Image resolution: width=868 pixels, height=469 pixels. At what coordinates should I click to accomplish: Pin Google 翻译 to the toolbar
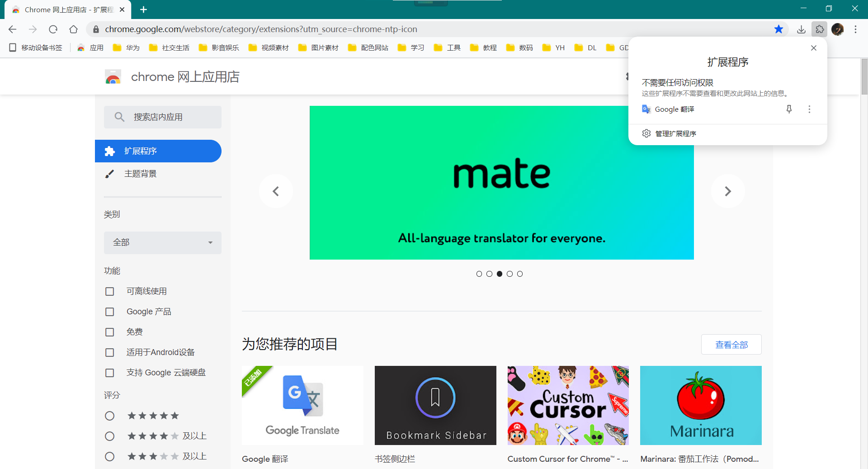point(789,109)
